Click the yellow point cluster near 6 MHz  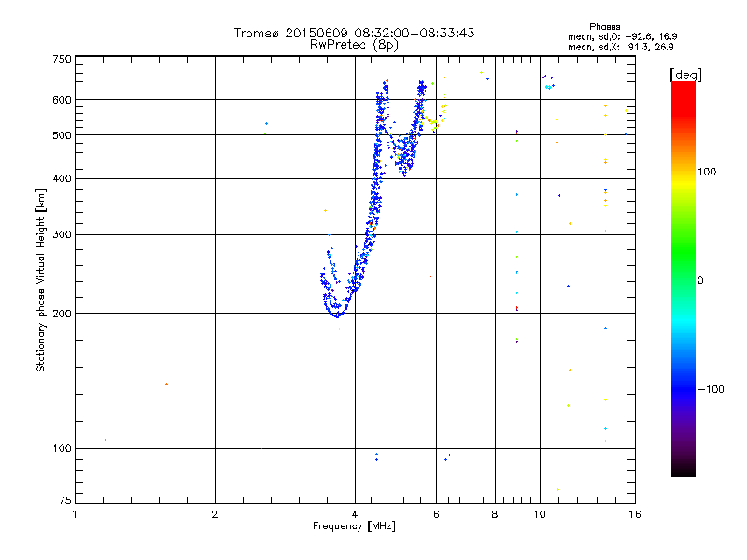433,123
